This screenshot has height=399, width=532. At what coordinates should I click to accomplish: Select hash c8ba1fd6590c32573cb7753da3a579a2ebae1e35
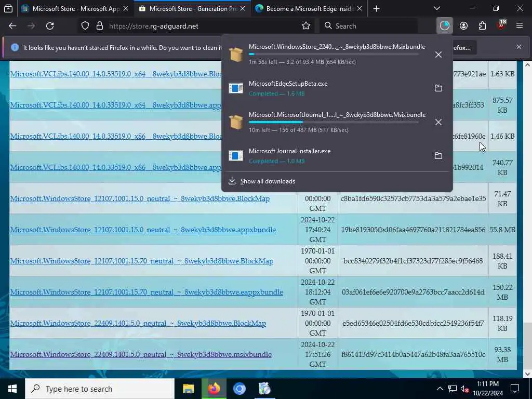point(413,198)
